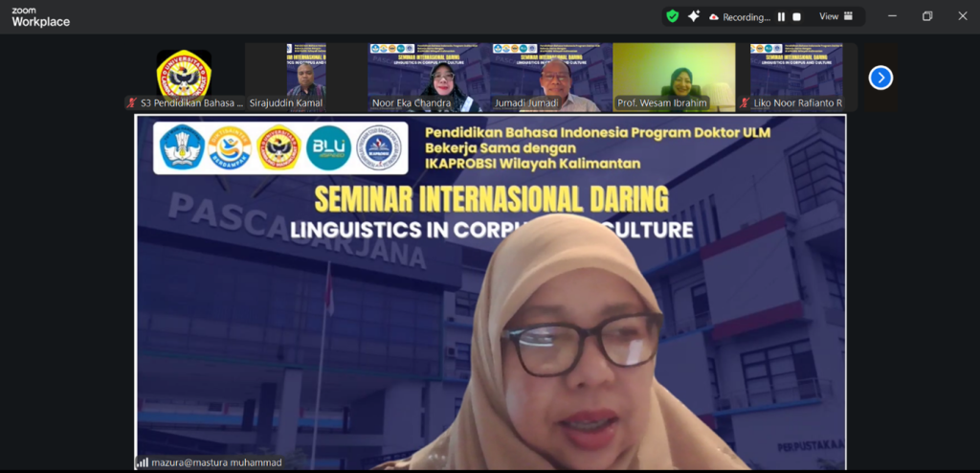Show next participants with blue arrow
Screen dimensions: 980x473
coord(880,78)
